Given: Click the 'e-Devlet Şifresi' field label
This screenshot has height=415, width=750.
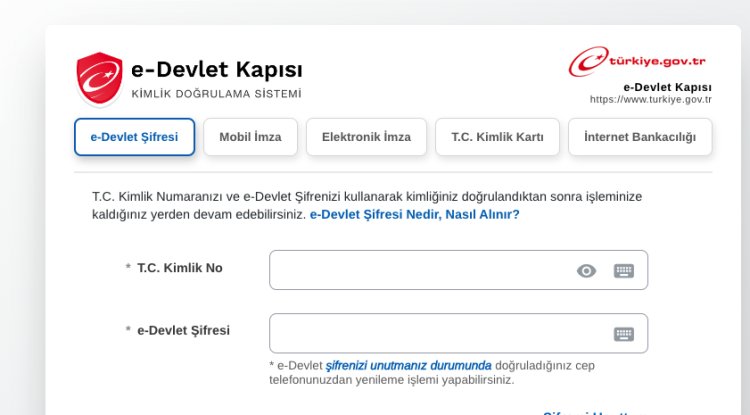Looking at the screenshot, I should click(x=184, y=330).
